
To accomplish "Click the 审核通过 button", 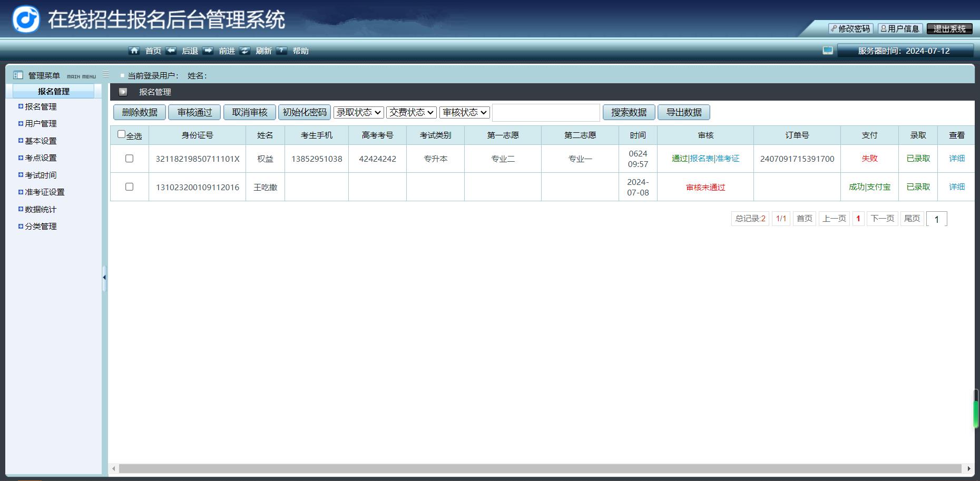I will coord(194,112).
